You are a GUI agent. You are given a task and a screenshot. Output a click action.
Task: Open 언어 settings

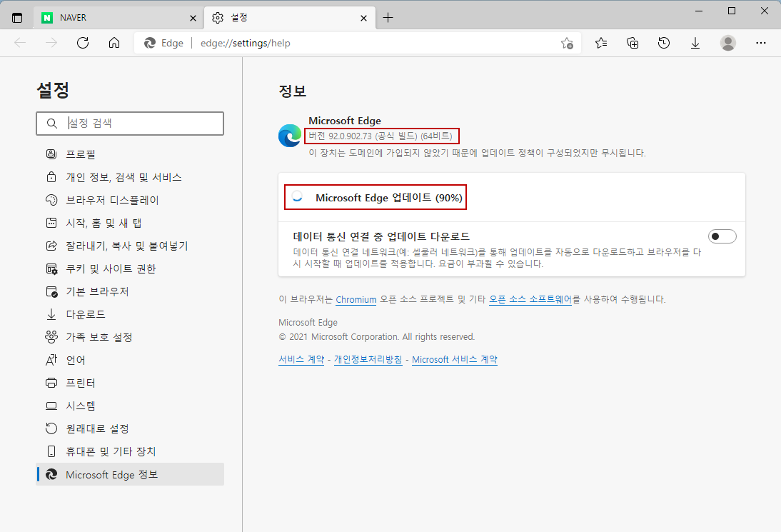pyautogui.click(x=130, y=360)
